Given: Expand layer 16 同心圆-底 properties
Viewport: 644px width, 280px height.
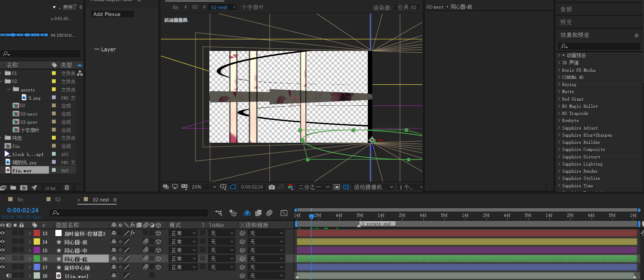Looking at the screenshot, I should 30,259.
